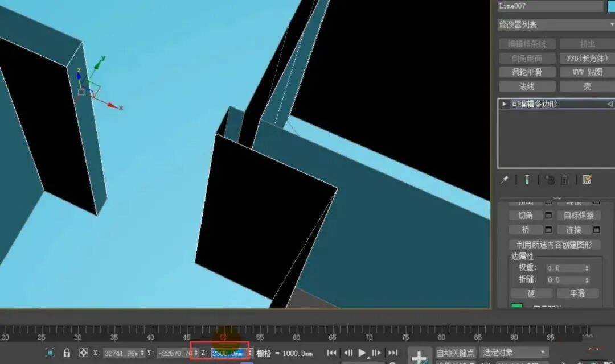This screenshot has height=364, width=615.
Task: Open settings box next to 切角
Action: 548,215
